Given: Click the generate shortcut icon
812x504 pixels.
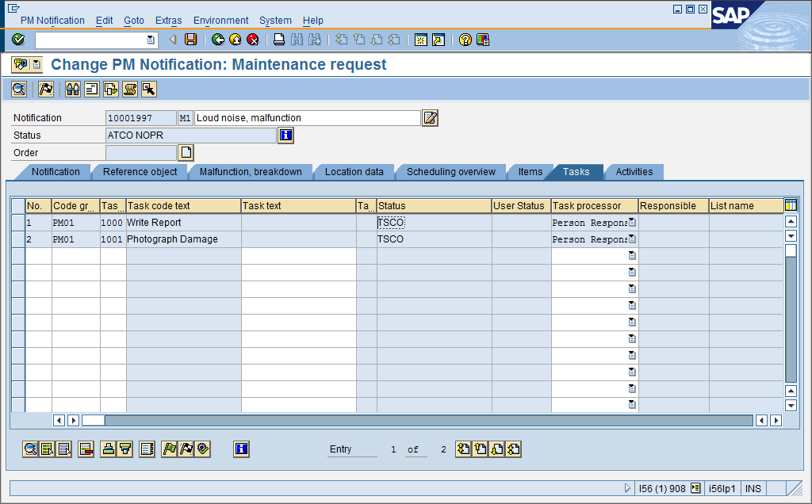Looking at the screenshot, I should [x=438, y=40].
